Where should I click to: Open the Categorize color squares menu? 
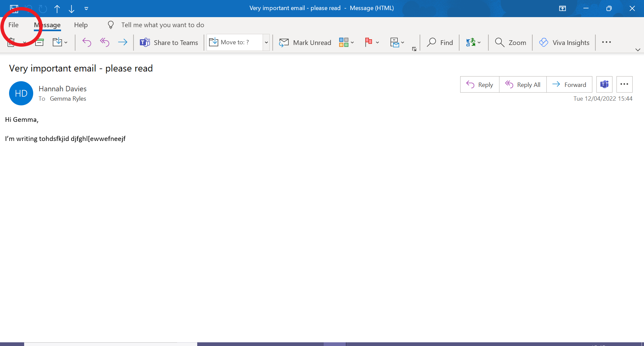344,42
